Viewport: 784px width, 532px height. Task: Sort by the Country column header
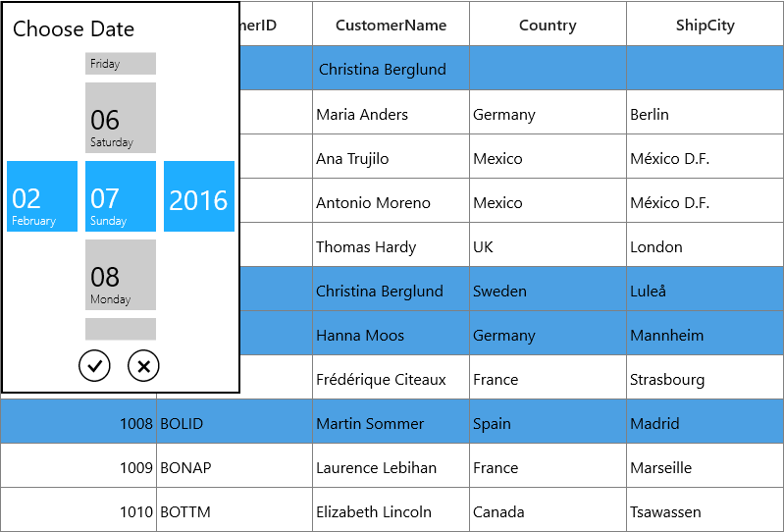coord(548,24)
